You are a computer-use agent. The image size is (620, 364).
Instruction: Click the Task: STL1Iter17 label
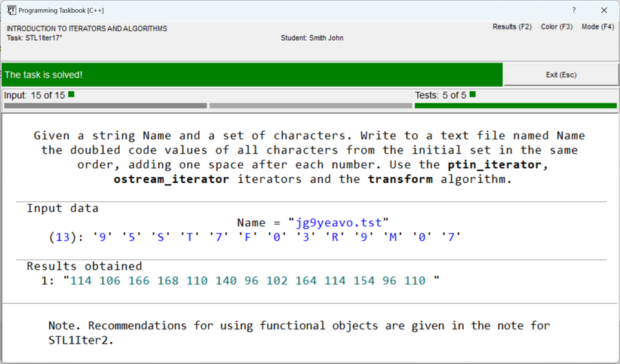tap(35, 38)
